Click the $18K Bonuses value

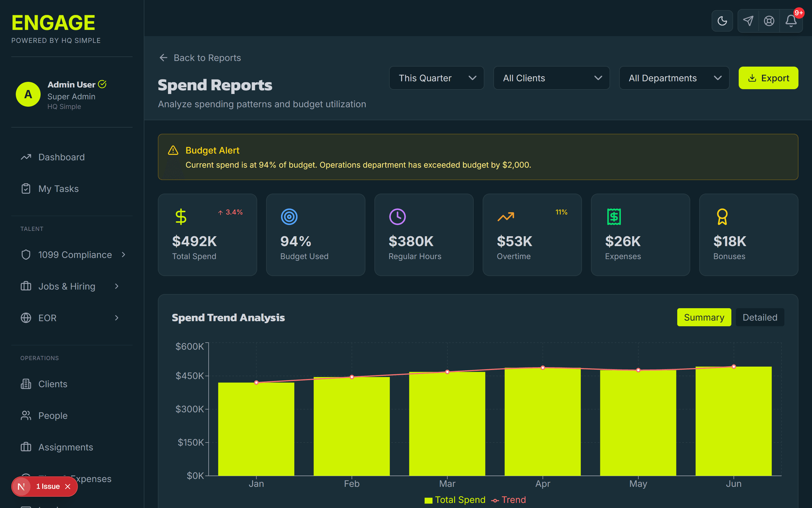pos(730,241)
